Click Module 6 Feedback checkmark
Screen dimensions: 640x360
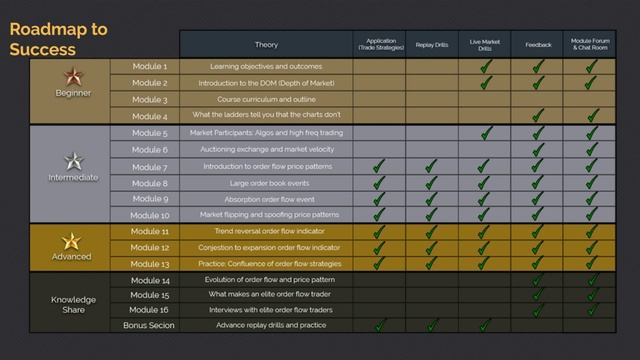[x=538, y=150]
